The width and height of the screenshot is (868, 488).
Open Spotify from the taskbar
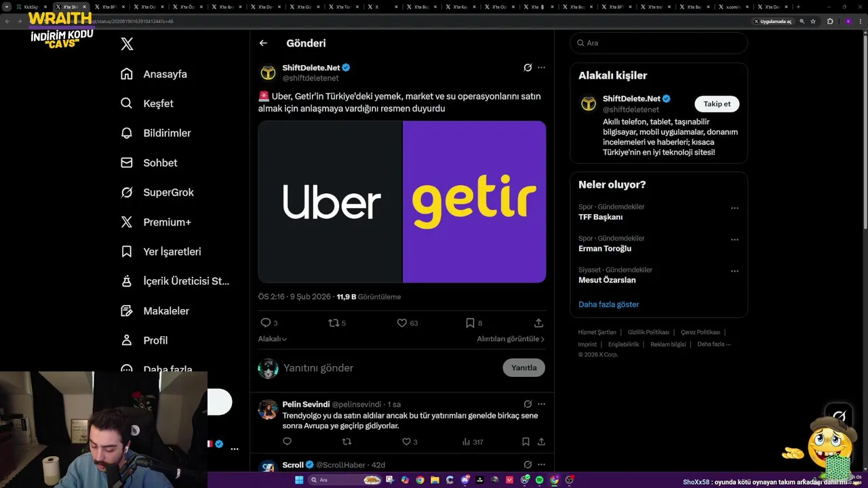tap(539, 480)
